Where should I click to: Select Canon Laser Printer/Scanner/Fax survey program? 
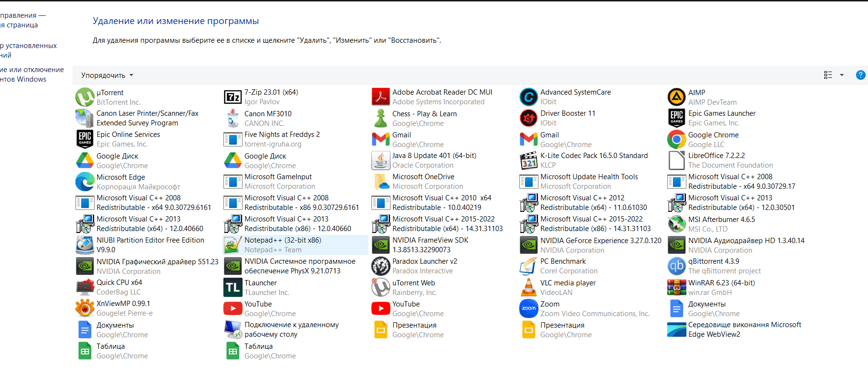pos(147,118)
